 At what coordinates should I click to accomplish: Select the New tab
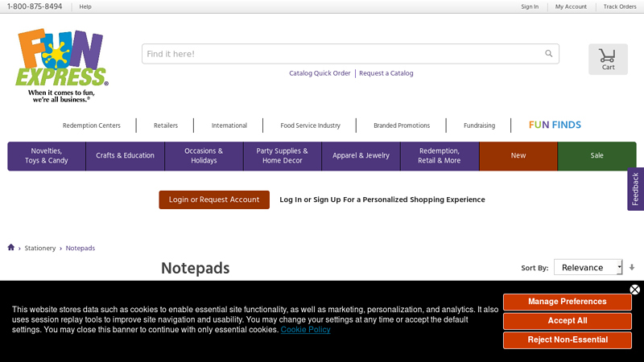click(x=518, y=156)
